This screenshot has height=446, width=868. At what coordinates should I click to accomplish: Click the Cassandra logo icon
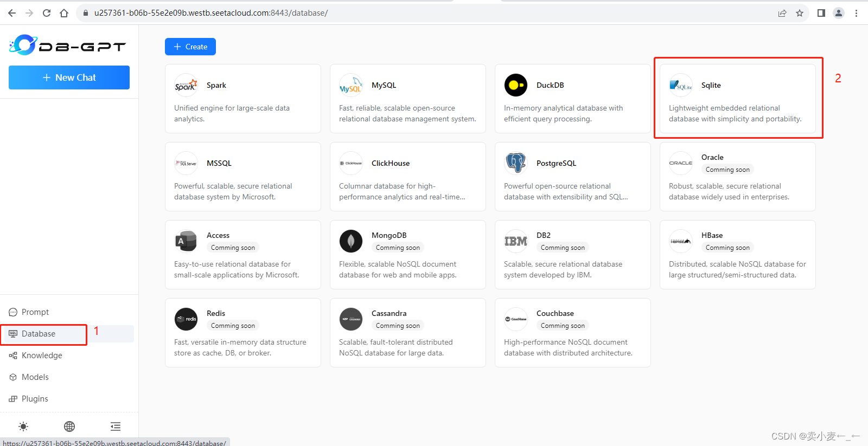pos(351,319)
